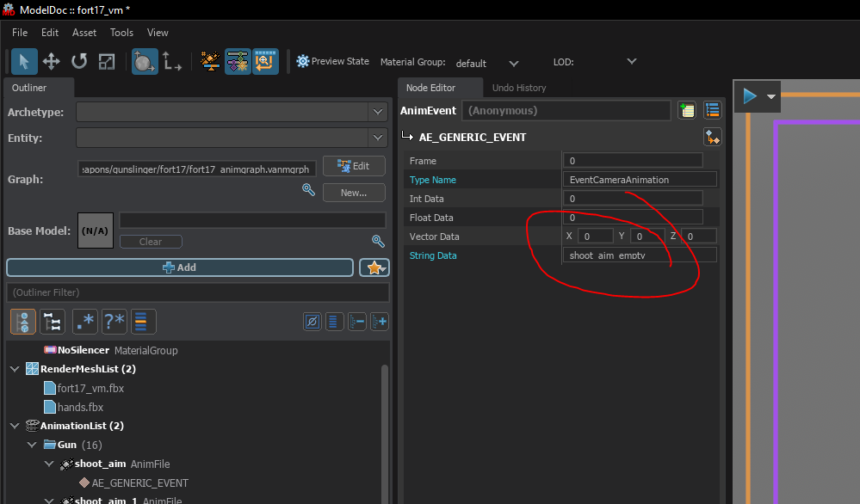Click the Float Data input field
Viewport: 860px width, 504px height.
point(633,217)
